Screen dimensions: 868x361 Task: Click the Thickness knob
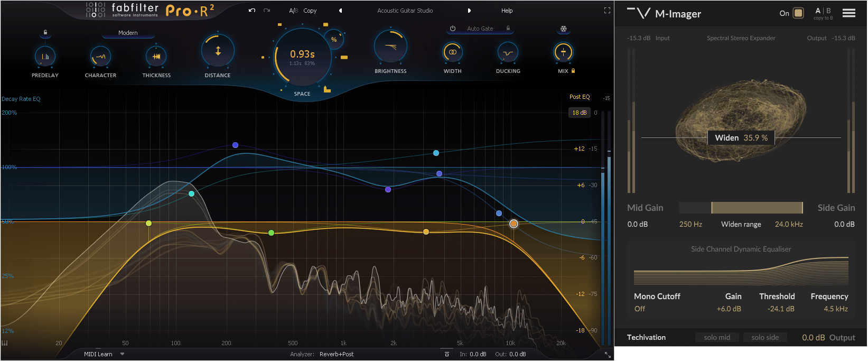[156, 57]
